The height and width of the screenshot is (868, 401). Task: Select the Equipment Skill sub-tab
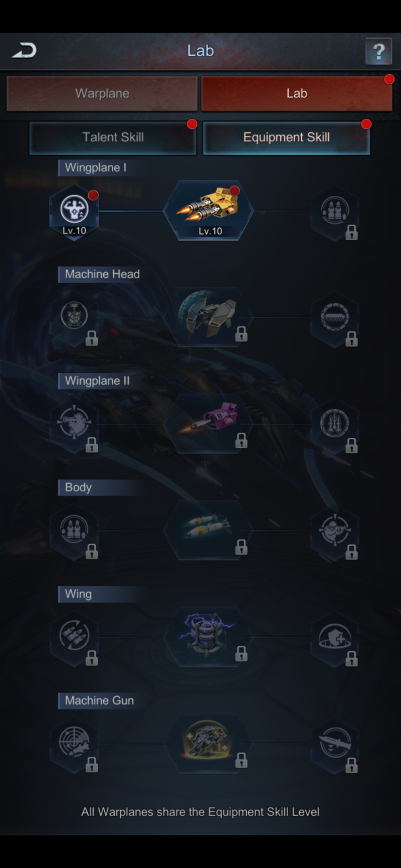pos(286,137)
